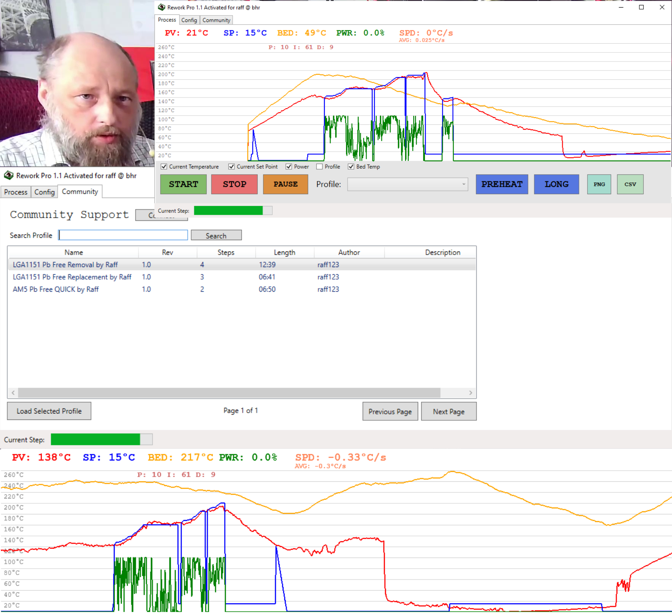672x616 pixels.
Task: Switch to the Config tab in top window
Action: click(189, 20)
